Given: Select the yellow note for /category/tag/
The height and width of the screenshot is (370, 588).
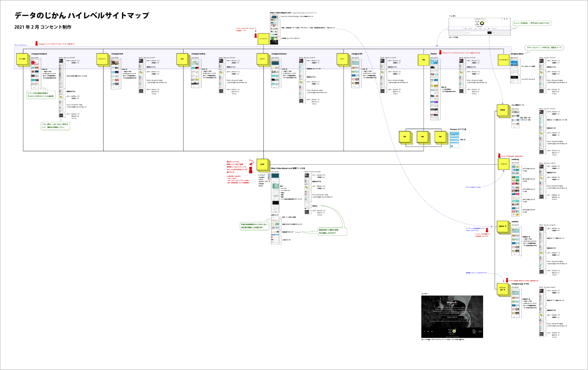Looking at the screenshot, I should tap(503, 289).
